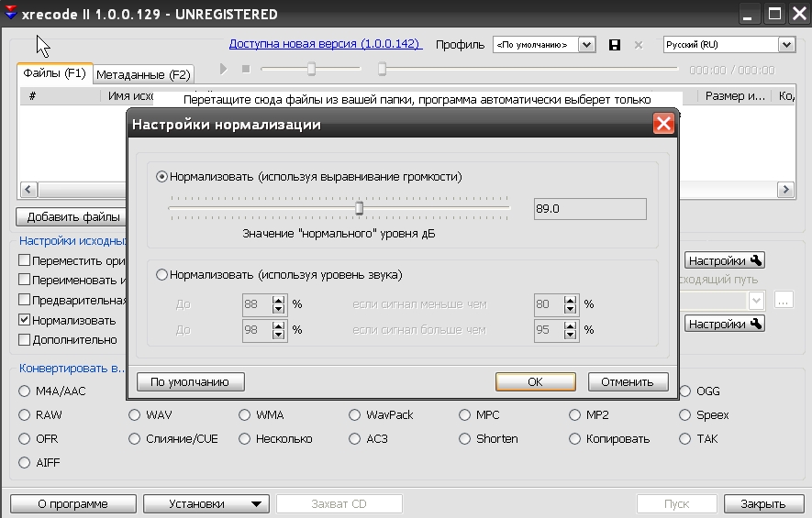Select the Копировать option
Viewport: 812px width, 518px height.
574,438
